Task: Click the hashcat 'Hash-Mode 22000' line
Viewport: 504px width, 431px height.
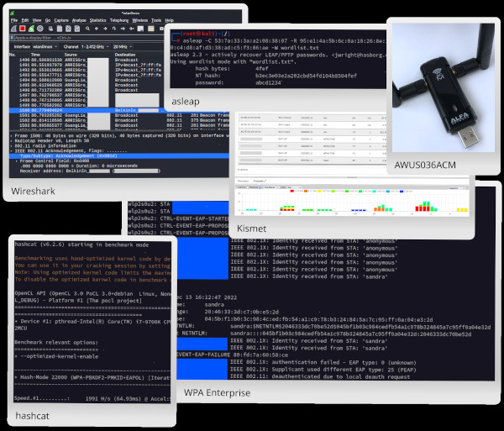Action: pyautogui.click(x=92, y=377)
